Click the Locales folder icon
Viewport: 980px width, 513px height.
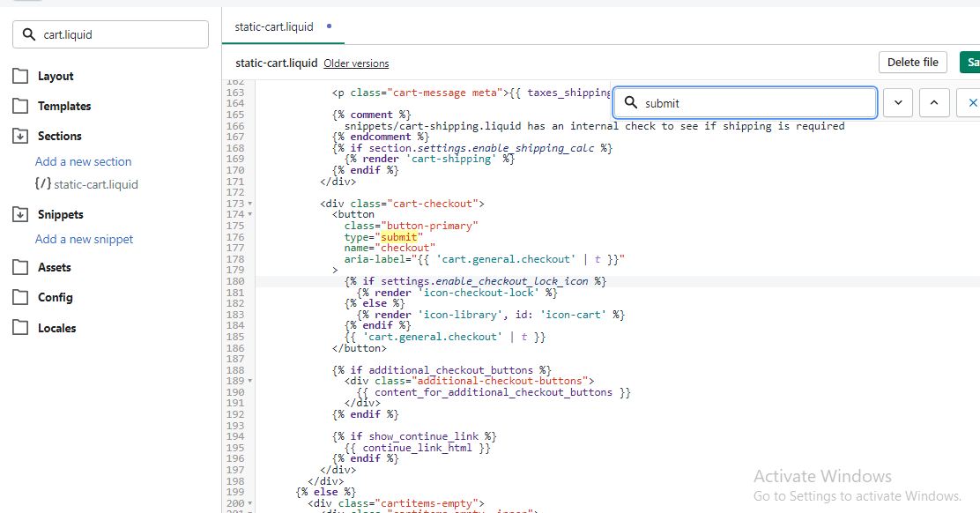pos(20,328)
